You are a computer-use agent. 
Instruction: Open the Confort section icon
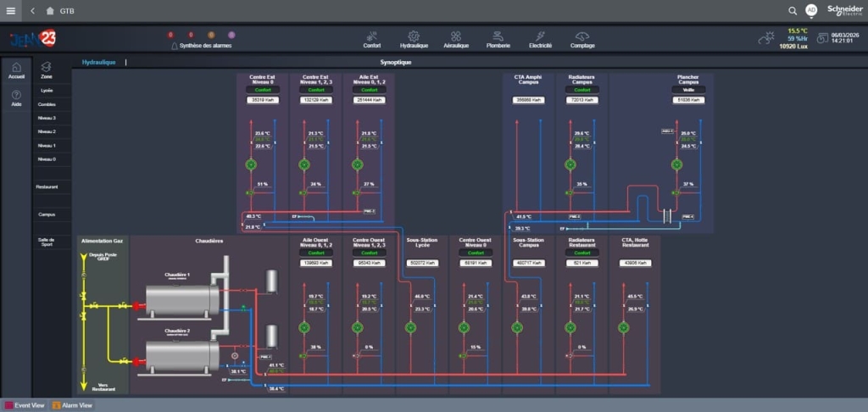(371, 36)
